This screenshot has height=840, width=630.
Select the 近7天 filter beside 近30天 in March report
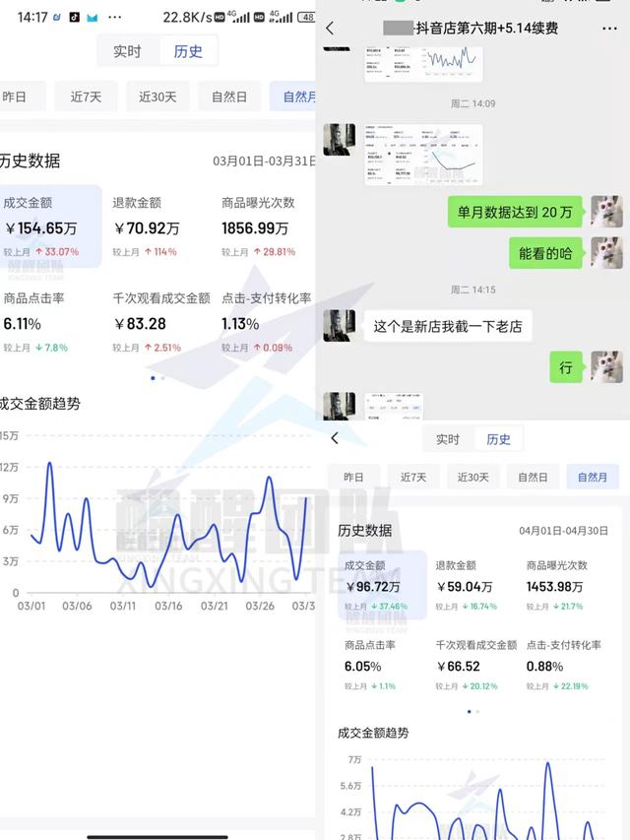(93, 97)
